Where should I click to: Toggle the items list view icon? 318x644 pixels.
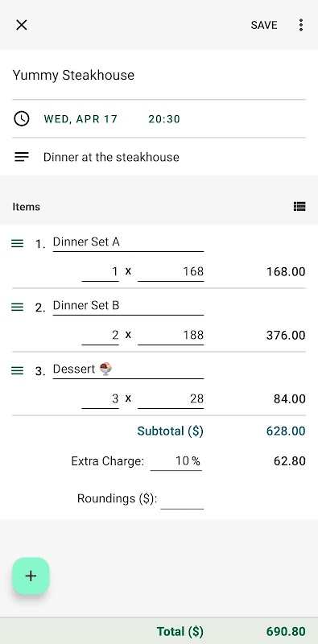[299, 207]
